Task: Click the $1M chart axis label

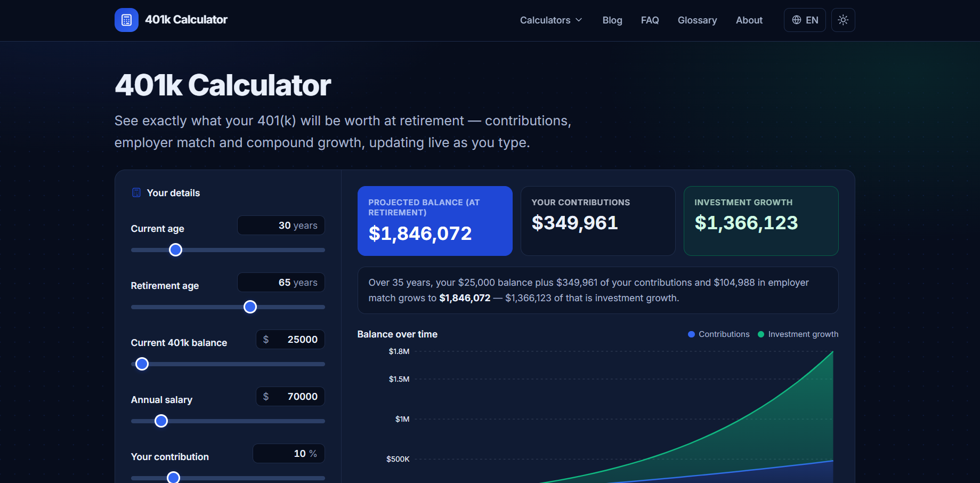Action: coord(402,419)
